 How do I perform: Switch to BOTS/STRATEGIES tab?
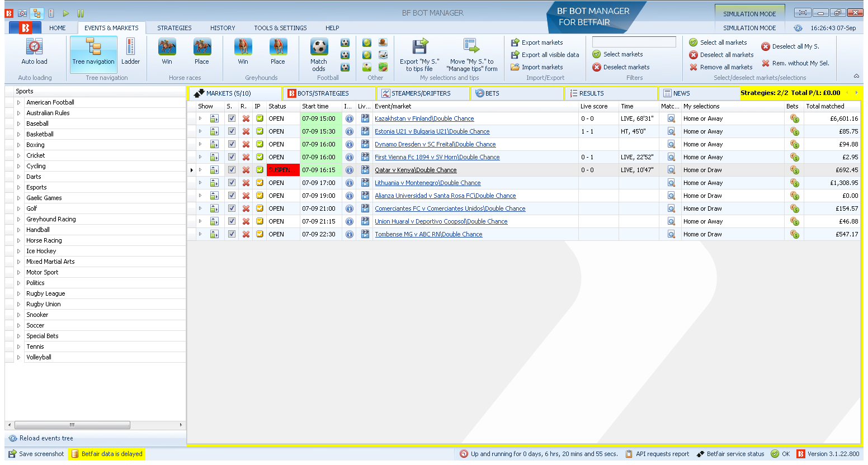coord(329,93)
